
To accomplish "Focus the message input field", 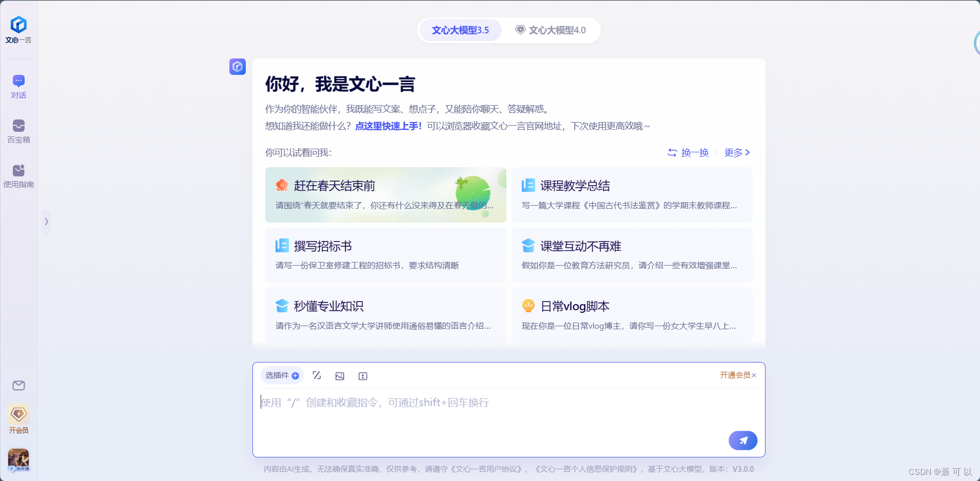I will [508, 411].
